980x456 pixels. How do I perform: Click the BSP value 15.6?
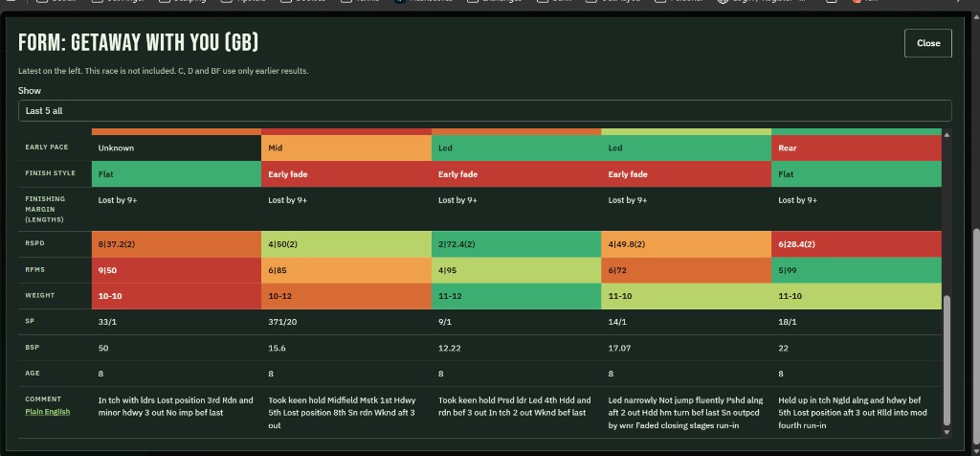coord(277,349)
